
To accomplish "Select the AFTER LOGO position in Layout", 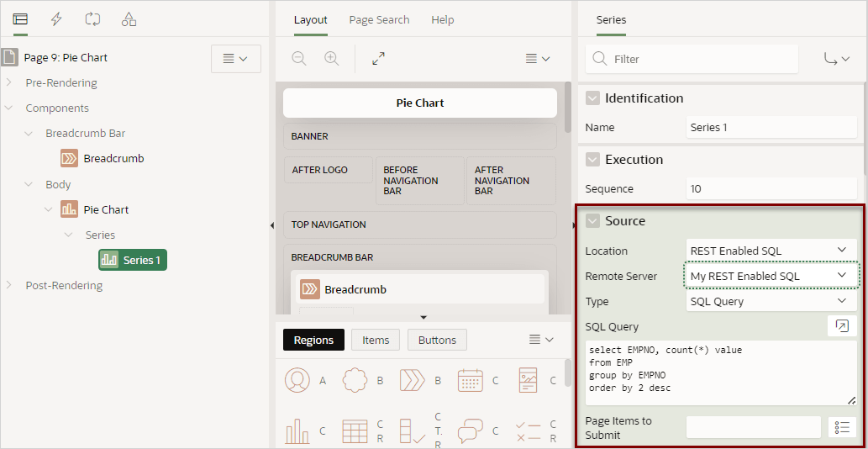I will click(x=329, y=170).
